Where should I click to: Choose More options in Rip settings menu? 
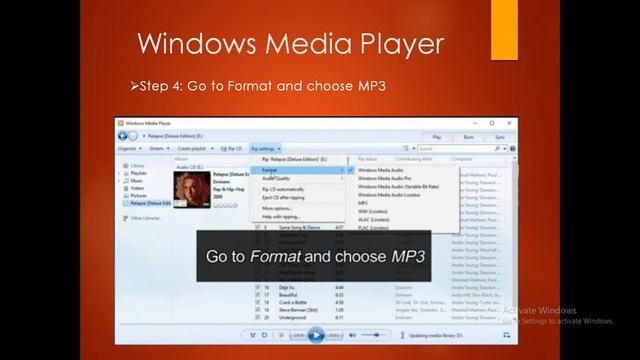point(298,209)
